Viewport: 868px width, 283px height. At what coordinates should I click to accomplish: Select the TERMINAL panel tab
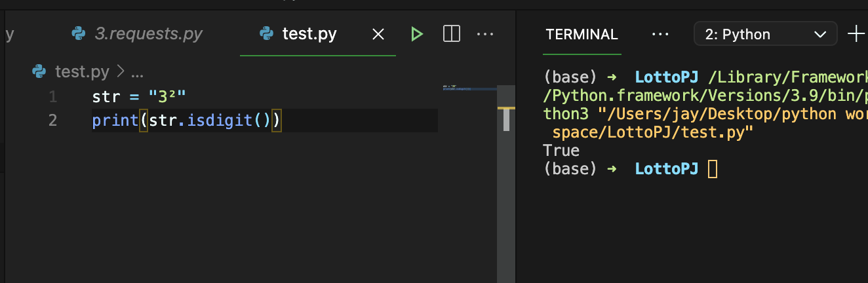(x=582, y=35)
